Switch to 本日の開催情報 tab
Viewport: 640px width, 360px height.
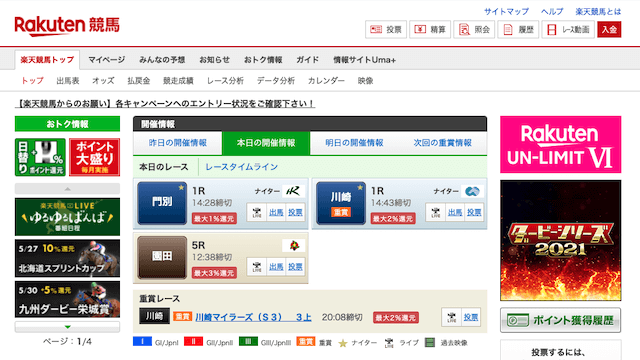266,143
